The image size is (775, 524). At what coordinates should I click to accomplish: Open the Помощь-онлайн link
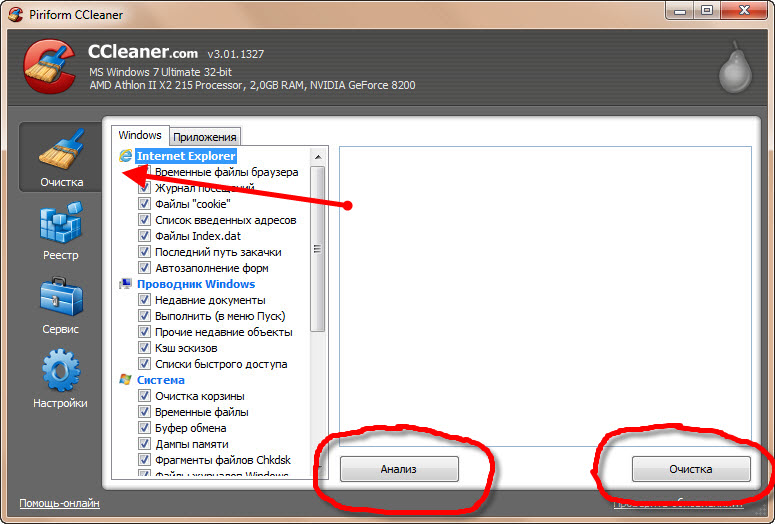click(x=59, y=503)
